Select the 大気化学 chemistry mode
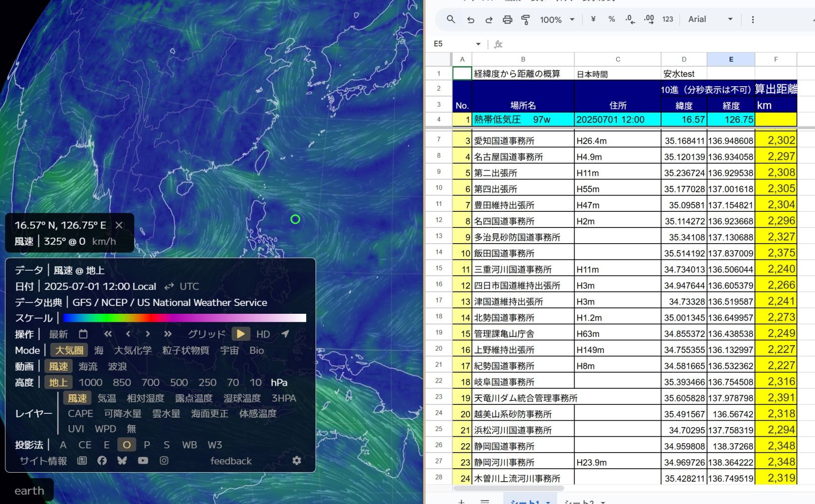The image size is (815, 504). [x=132, y=350]
